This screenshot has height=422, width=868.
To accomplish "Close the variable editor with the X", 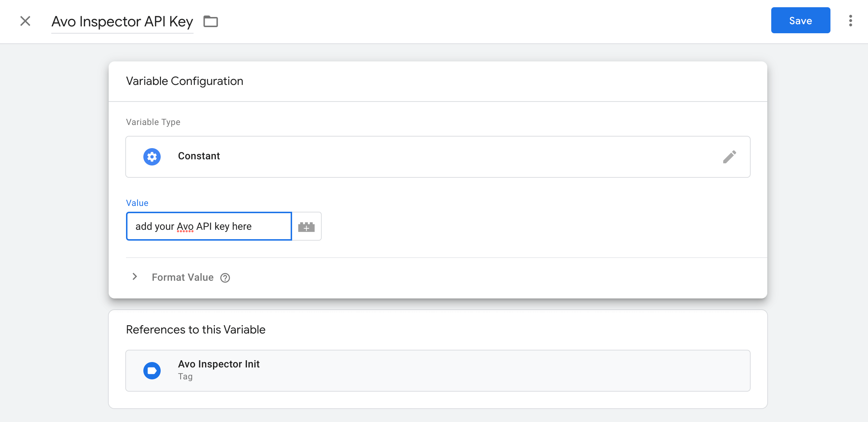I will pyautogui.click(x=25, y=21).
